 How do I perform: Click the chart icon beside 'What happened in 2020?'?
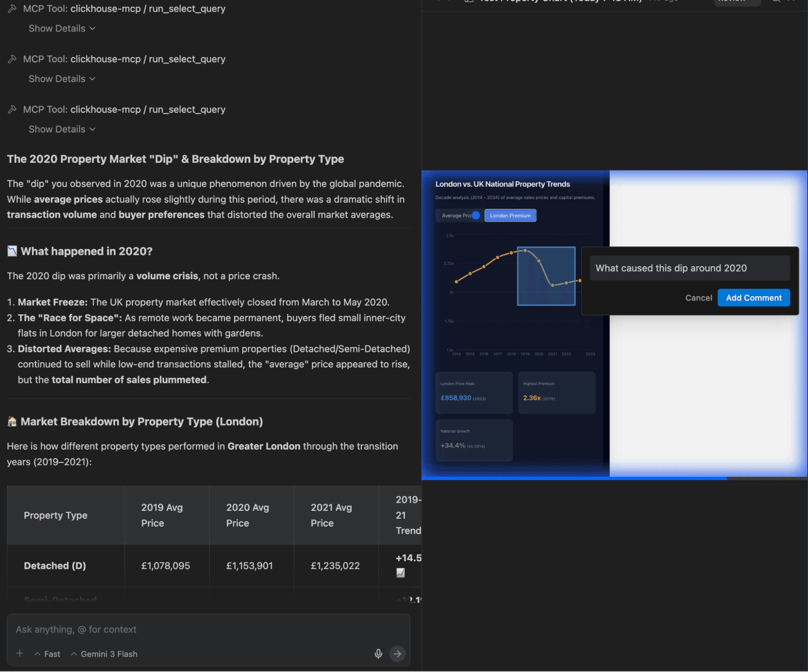12,251
